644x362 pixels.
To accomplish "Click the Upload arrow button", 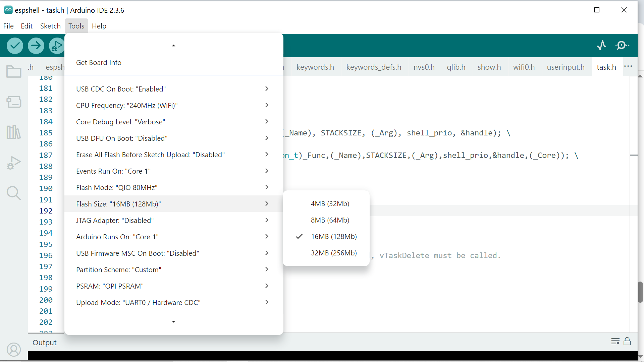I will (36, 46).
